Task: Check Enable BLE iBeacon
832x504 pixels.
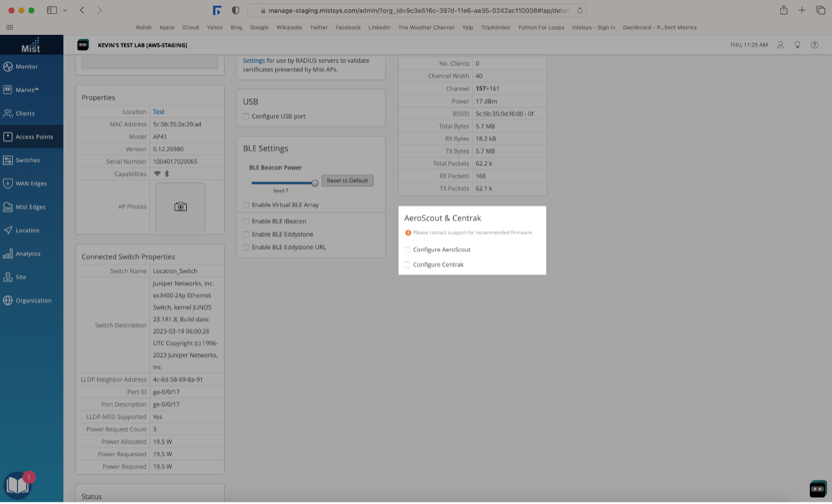Action: coord(246,221)
